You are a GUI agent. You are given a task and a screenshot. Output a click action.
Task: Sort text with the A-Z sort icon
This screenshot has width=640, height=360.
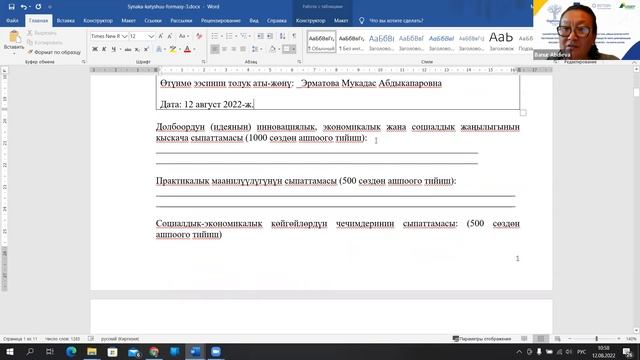(282, 36)
